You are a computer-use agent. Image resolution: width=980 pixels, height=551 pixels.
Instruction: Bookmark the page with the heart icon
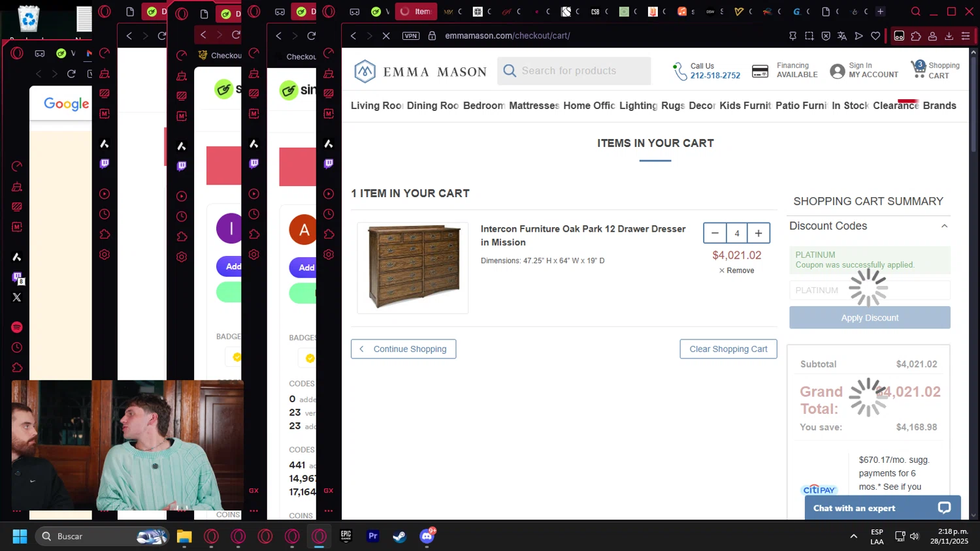pyautogui.click(x=875, y=36)
